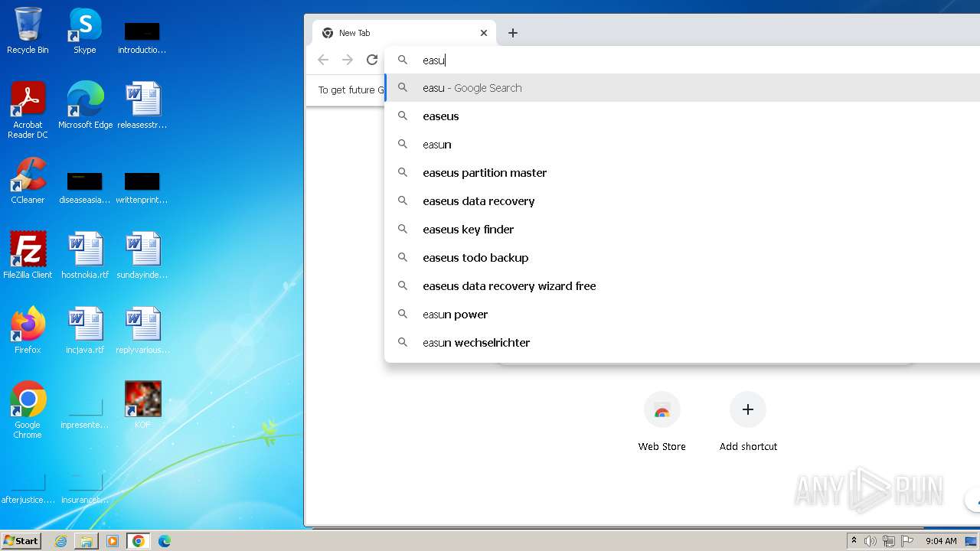This screenshot has height=551, width=980.
Task: Choose the 'easeus' suggestion
Action: pyautogui.click(x=682, y=116)
